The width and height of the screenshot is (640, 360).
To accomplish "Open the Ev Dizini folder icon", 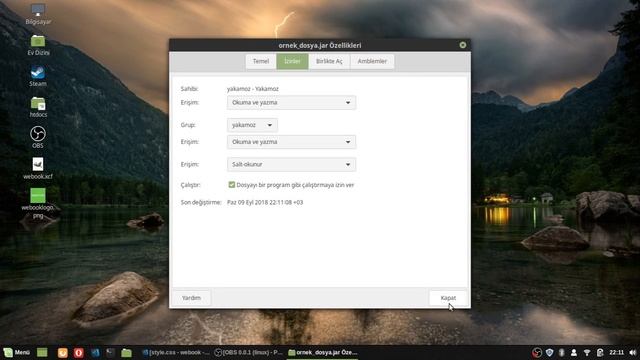I will coord(38,45).
